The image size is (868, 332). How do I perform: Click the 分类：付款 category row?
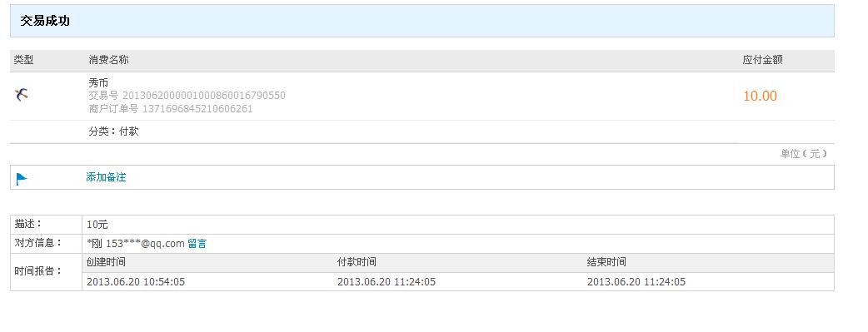click(113, 131)
